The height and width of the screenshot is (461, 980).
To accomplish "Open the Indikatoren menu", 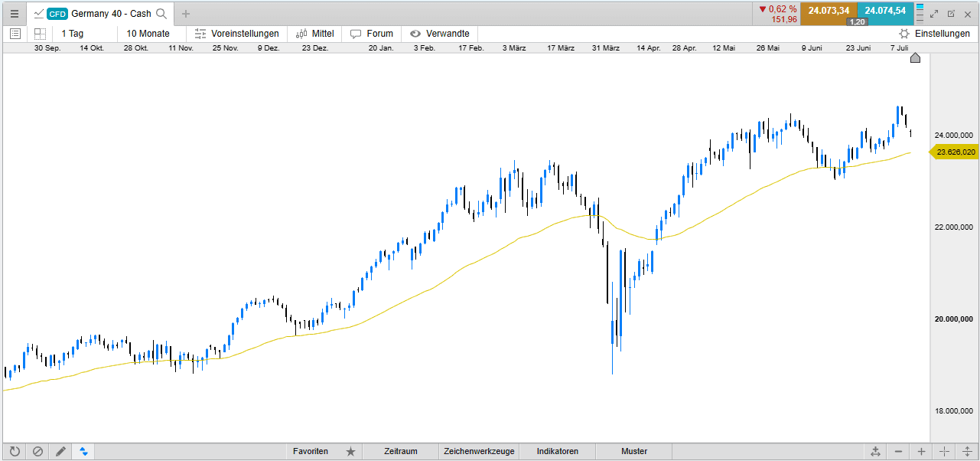I will (557, 452).
